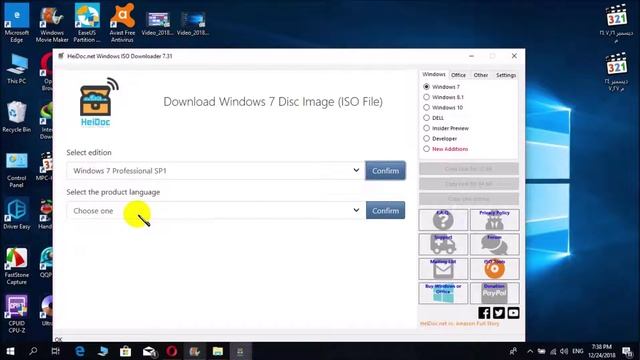640x360 pixels.
Task: Open Driver Easy desktop shortcut
Action: [17, 214]
